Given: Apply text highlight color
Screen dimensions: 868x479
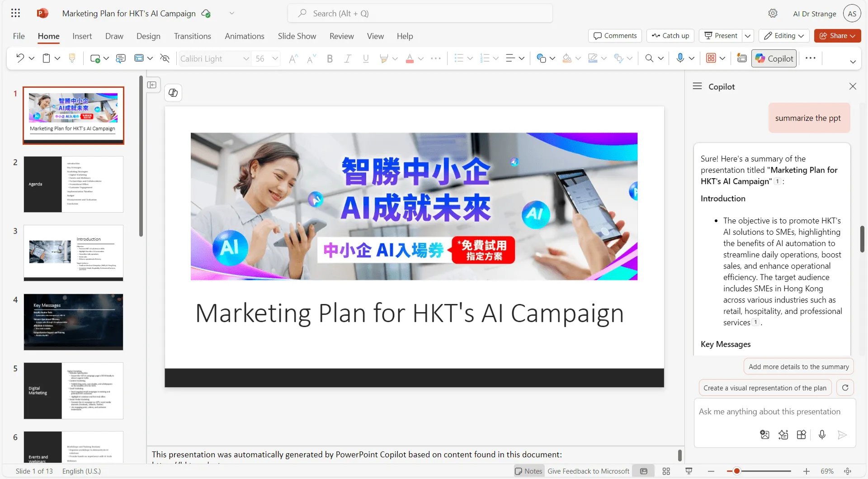Looking at the screenshot, I should pyautogui.click(x=384, y=58).
